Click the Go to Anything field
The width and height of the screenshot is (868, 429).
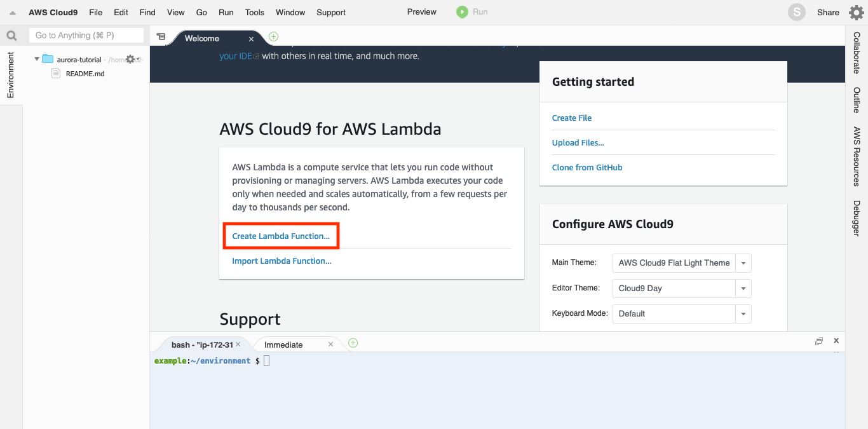86,34
